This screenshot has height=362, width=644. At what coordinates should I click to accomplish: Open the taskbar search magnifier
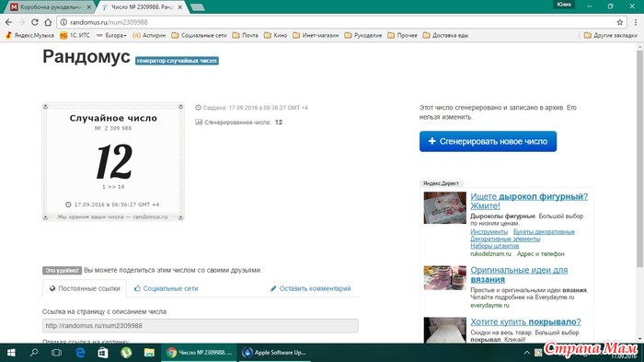pyautogui.click(x=34, y=353)
